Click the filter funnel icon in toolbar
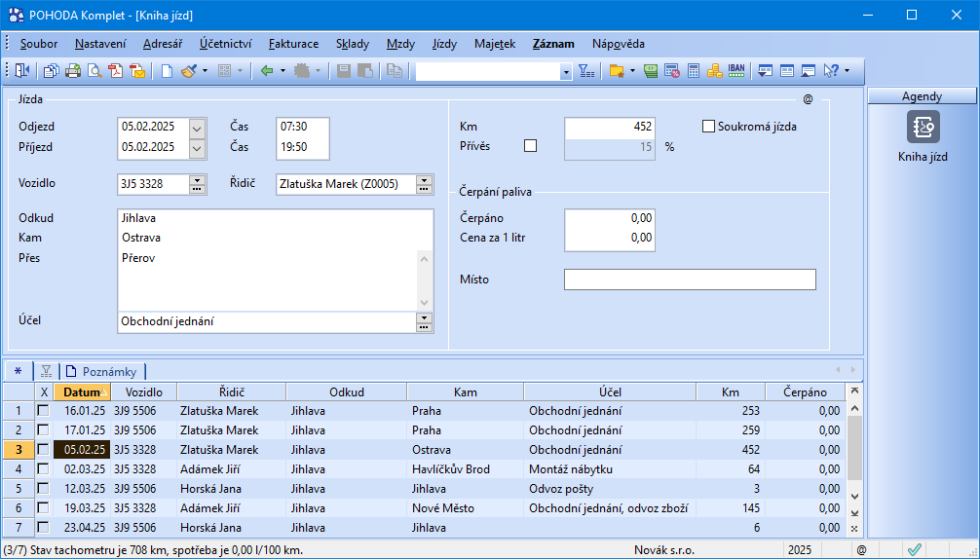Viewport: 980px width, 559px height. point(586,71)
